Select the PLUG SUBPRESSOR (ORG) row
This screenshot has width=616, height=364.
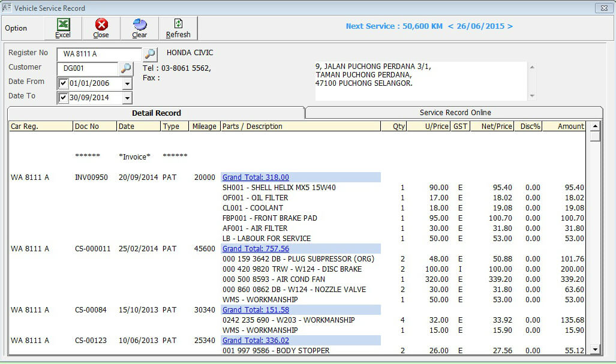297,259
